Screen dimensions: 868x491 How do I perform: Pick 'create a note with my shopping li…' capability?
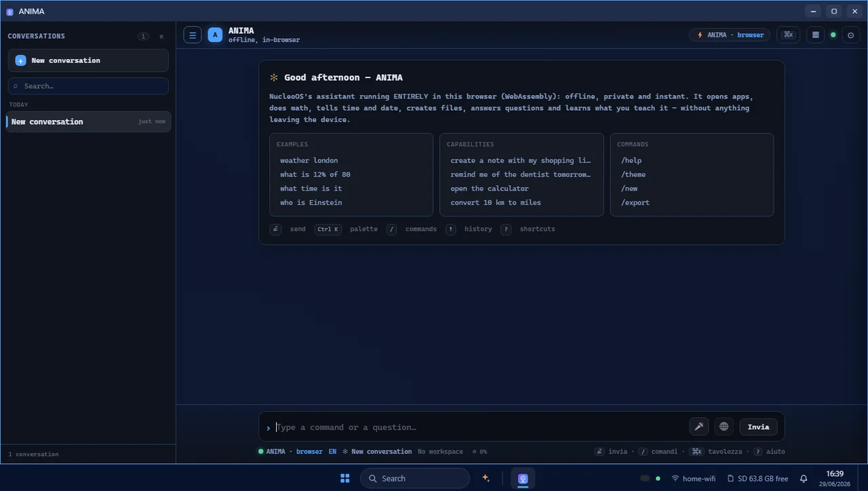521,161
